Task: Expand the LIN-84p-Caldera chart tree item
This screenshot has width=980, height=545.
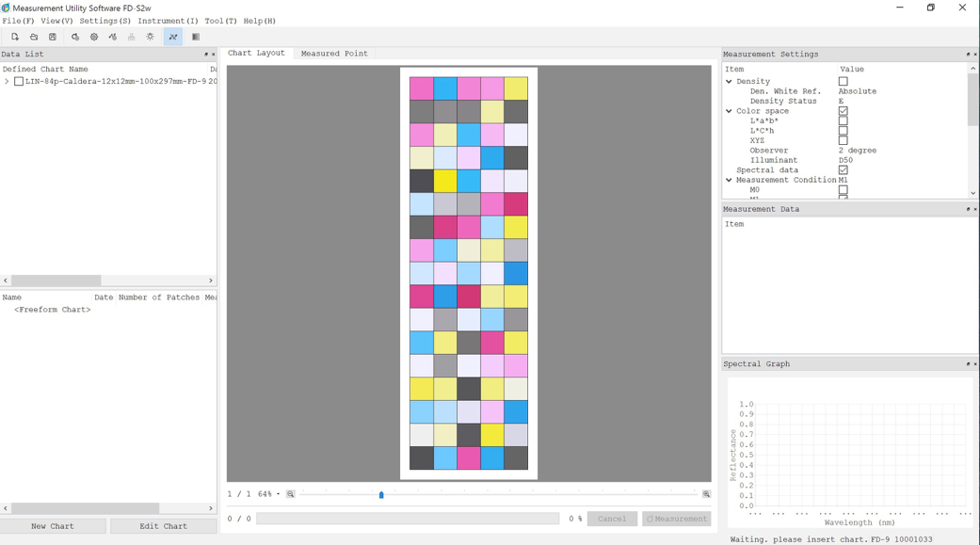Action: pos(7,82)
